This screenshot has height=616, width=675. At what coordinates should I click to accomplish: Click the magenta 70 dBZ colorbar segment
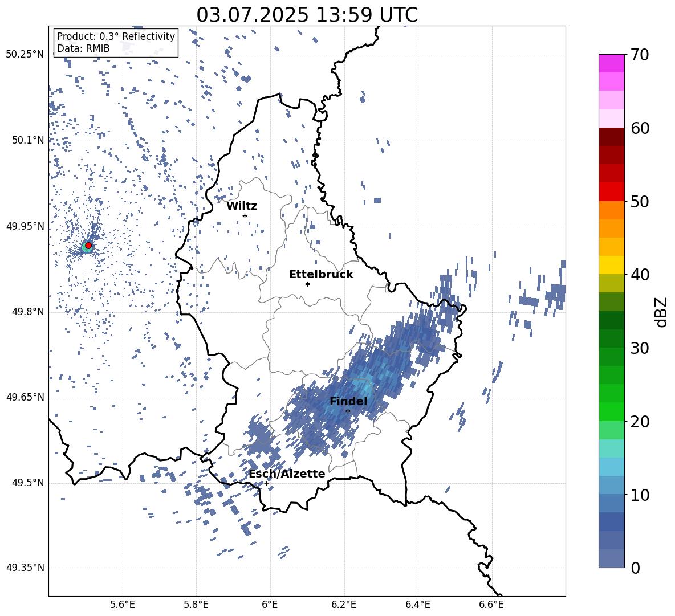(x=611, y=63)
